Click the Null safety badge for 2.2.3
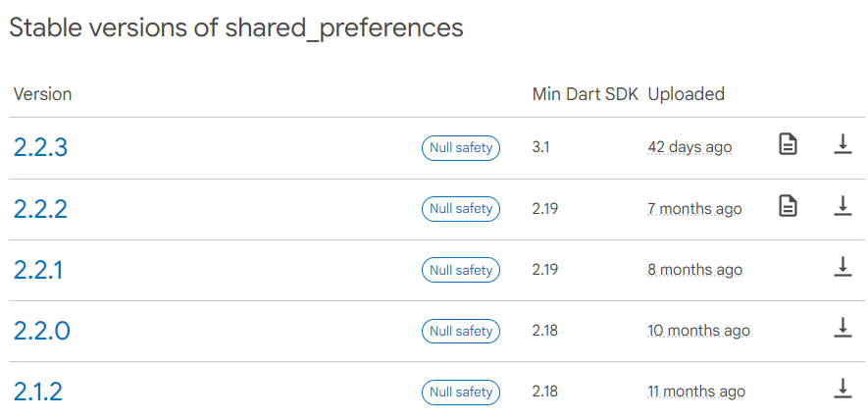868x420 pixels. point(461,148)
